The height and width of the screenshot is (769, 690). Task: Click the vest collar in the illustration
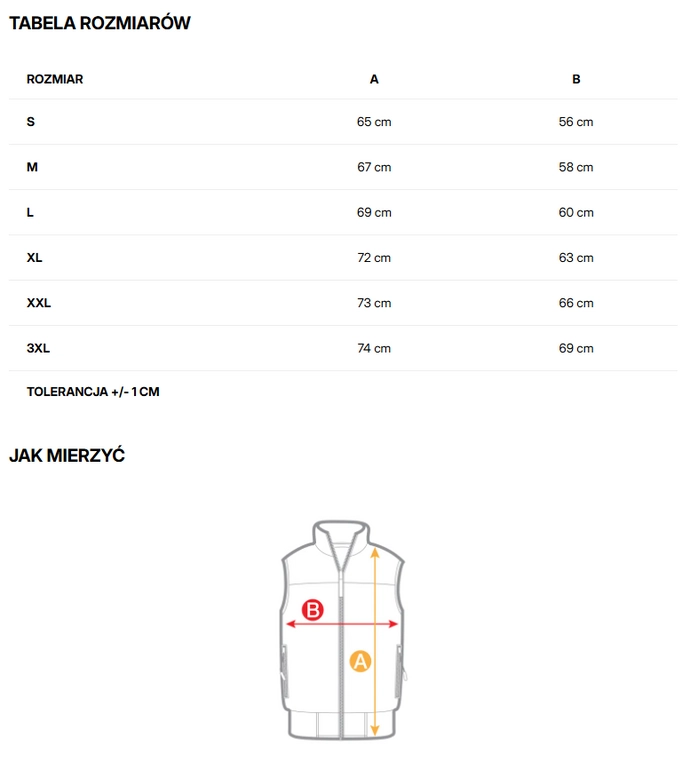click(x=343, y=535)
